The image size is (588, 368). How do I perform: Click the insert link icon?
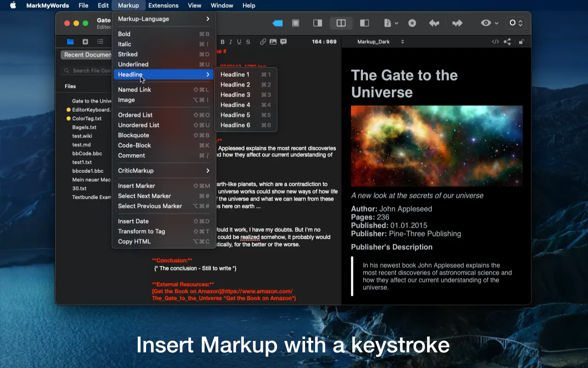coord(263,42)
